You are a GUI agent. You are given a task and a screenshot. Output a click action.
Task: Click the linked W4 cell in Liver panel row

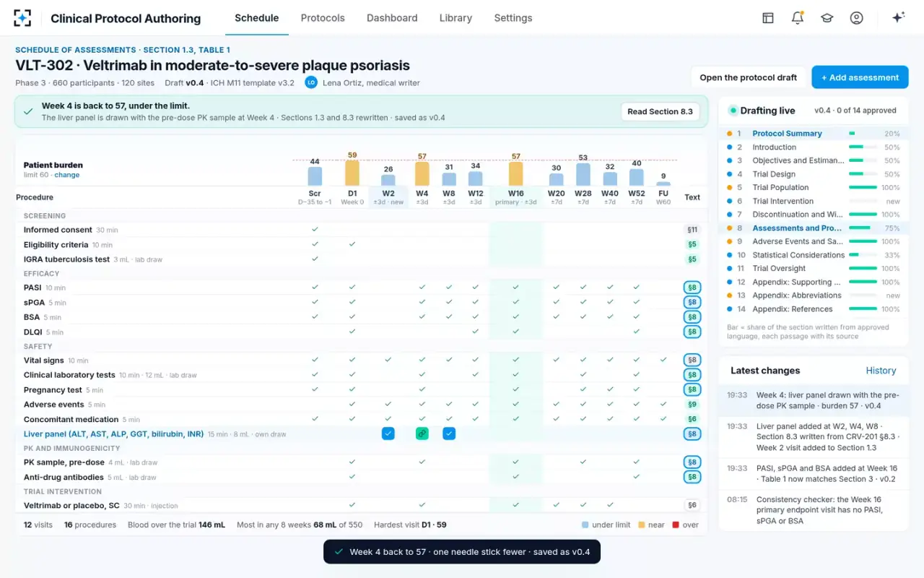pos(422,433)
